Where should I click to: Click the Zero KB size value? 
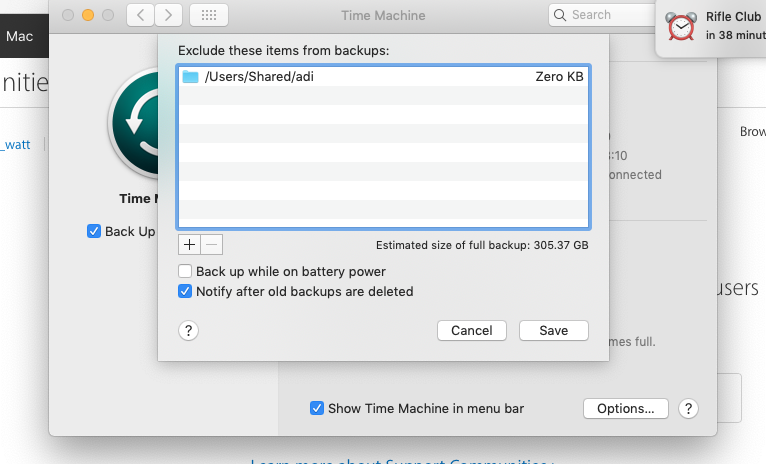tap(559, 77)
